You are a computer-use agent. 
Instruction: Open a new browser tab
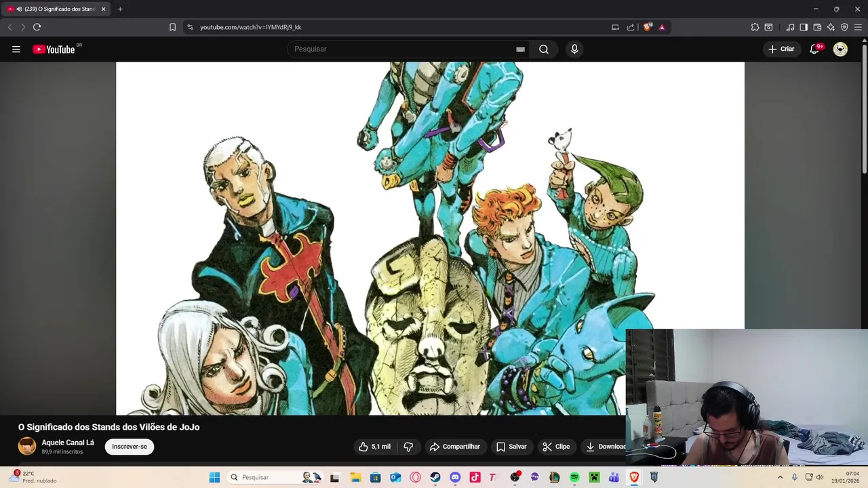(x=120, y=9)
